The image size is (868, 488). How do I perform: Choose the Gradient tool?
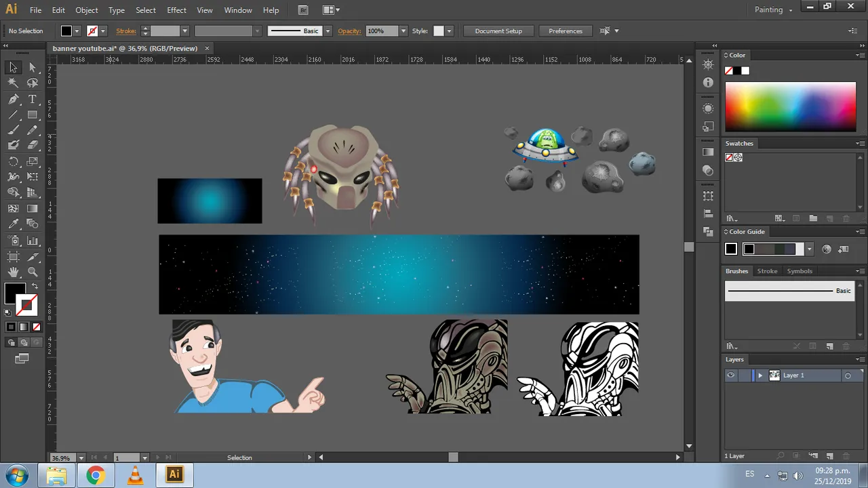33,209
